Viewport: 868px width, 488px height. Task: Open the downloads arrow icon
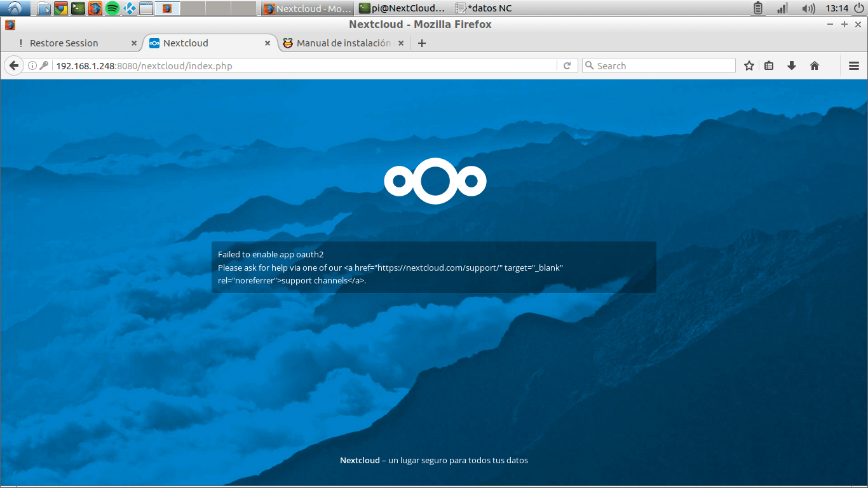(x=792, y=65)
